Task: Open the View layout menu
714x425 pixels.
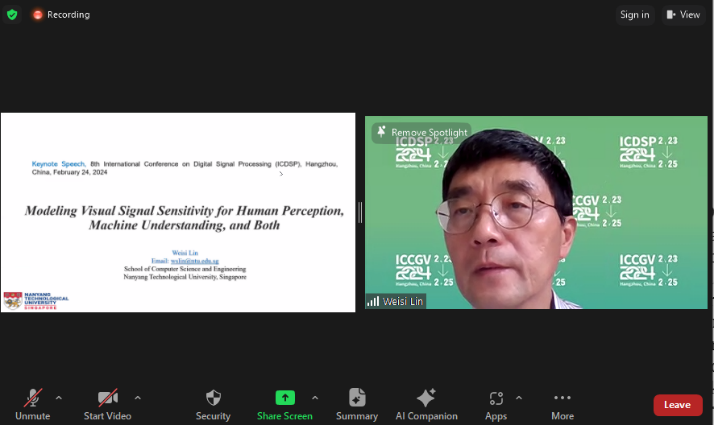Action: (x=683, y=14)
